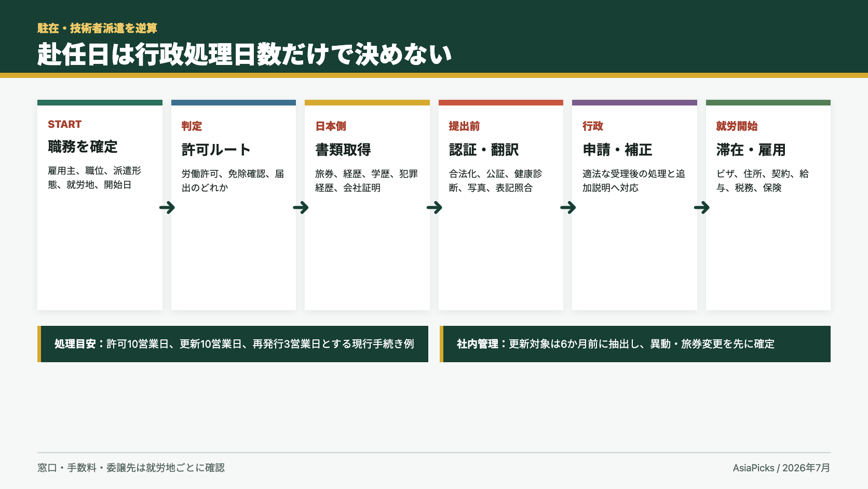The height and width of the screenshot is (489, 868).
Task: Select the START label
Action: pyautogui.click(x=65, y=124)
